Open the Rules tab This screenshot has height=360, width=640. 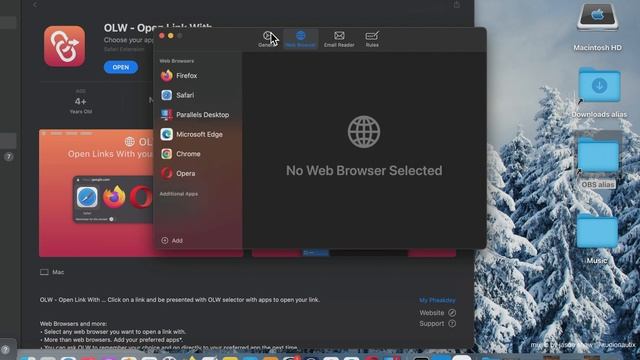tap(372, 39)
